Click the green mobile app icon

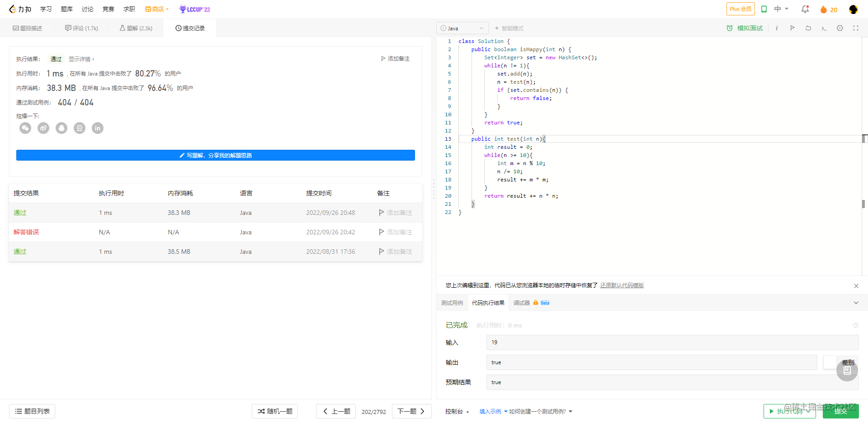pos(764,9)
